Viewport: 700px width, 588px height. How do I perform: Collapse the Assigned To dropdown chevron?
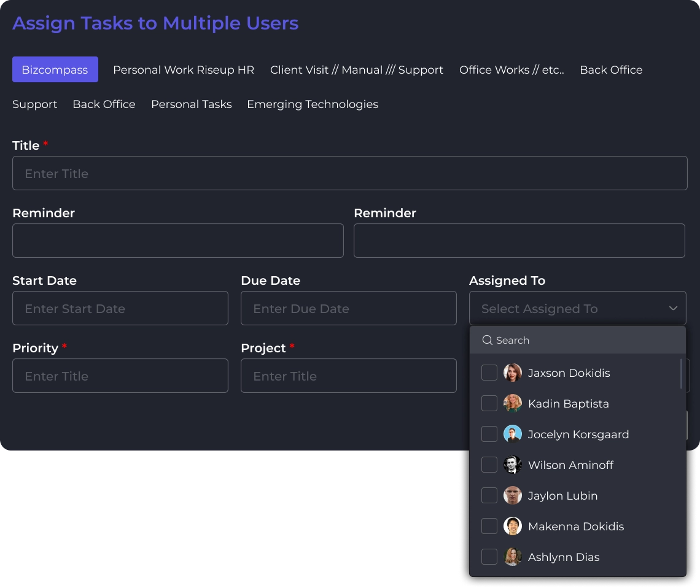(x=673, y=308)
